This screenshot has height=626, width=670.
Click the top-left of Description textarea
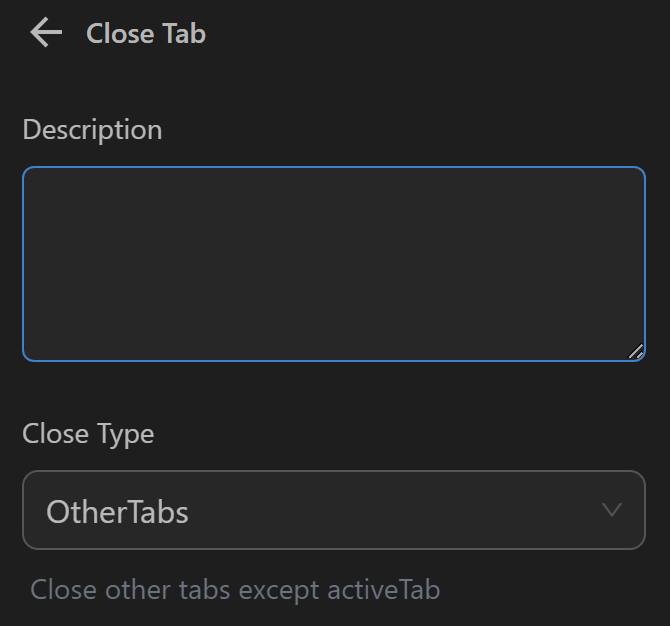(40, 184)
